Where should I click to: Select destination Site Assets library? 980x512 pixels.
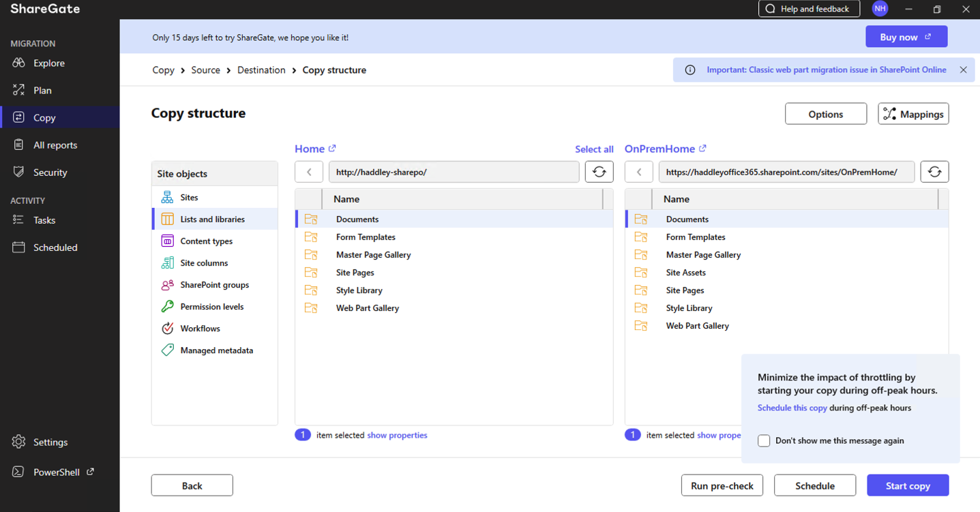tap(787, 272)
